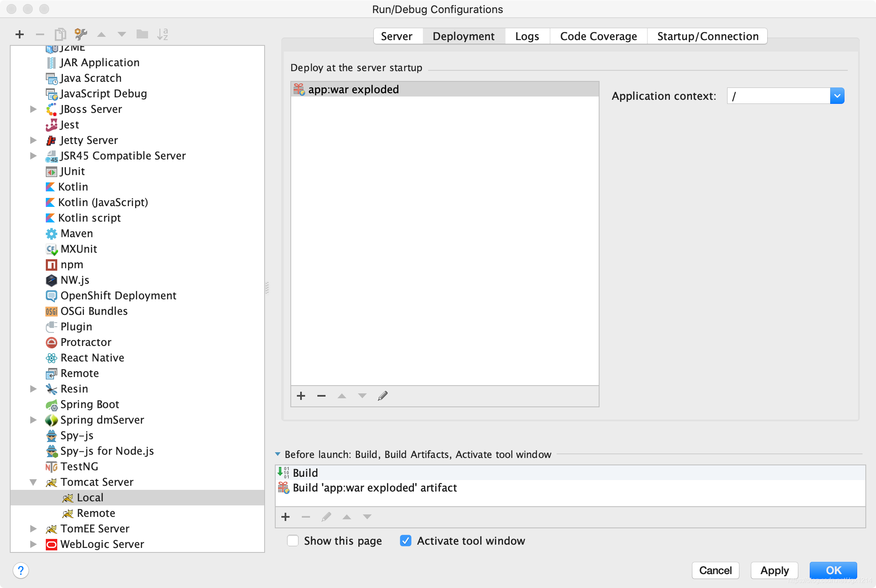Move artifact up arrow under deployment list

342,396
